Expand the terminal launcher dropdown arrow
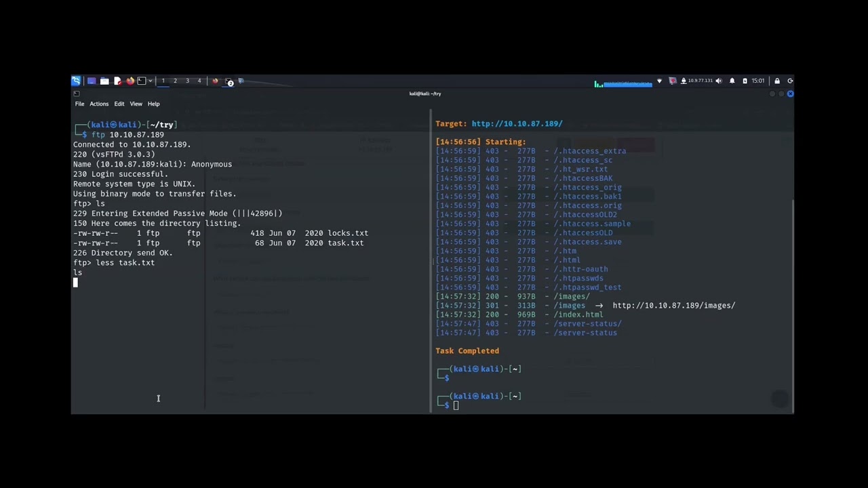This screenshot has width=868, height=488. point(151,81)
